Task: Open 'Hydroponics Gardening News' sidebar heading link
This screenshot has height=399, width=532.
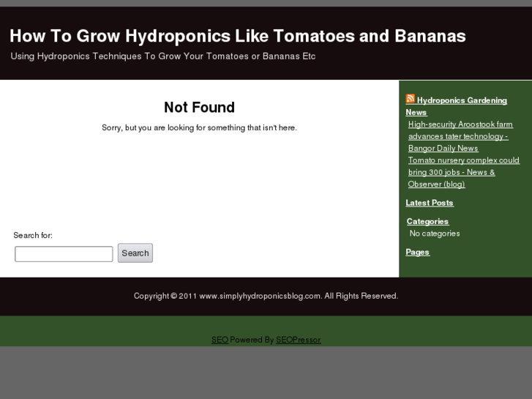Action: tap(457, 106)
